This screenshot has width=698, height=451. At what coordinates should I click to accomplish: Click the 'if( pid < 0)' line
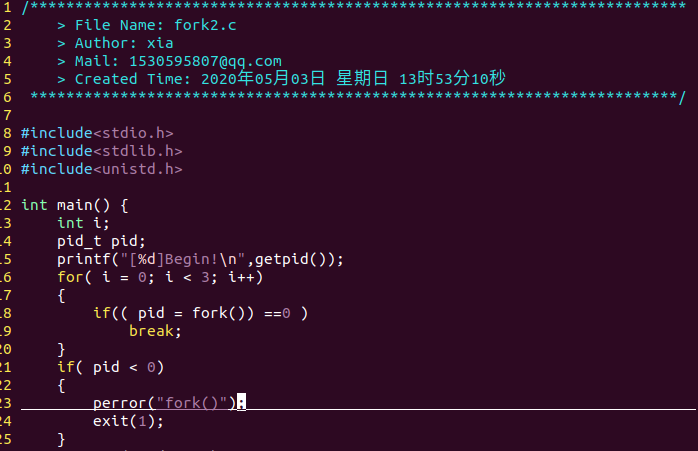[x=110, y=367]
